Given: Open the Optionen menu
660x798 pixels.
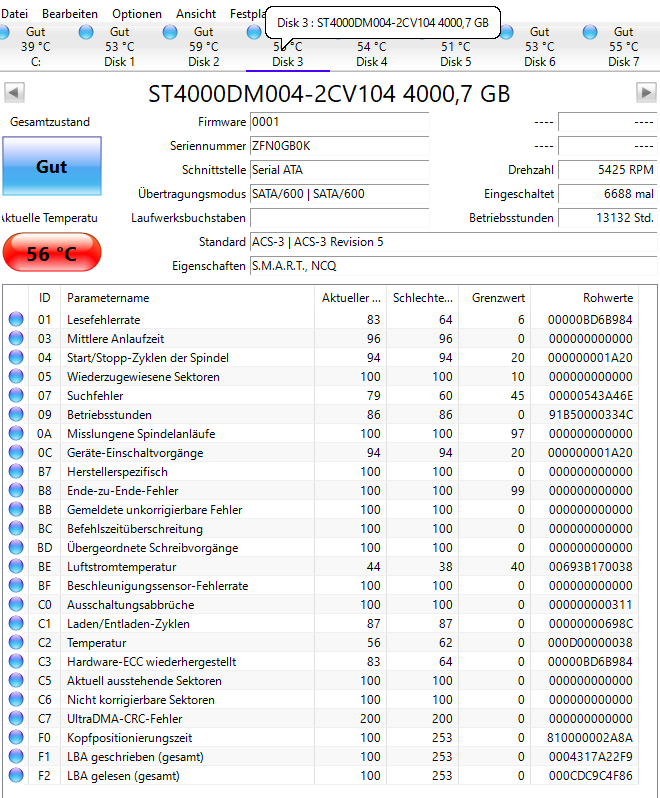Looking at the screenshot, I should pos(137,14).
